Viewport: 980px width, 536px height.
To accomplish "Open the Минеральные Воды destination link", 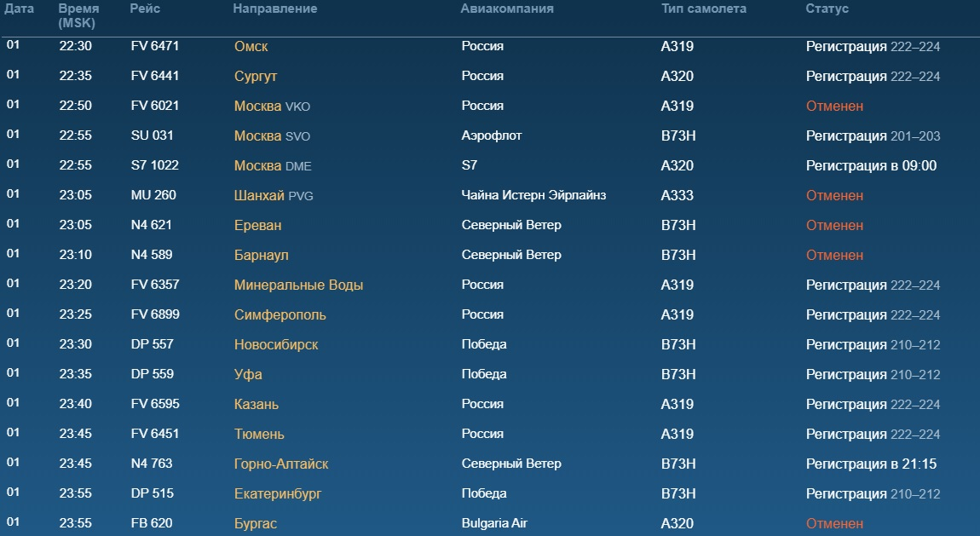I will (298, 285).
